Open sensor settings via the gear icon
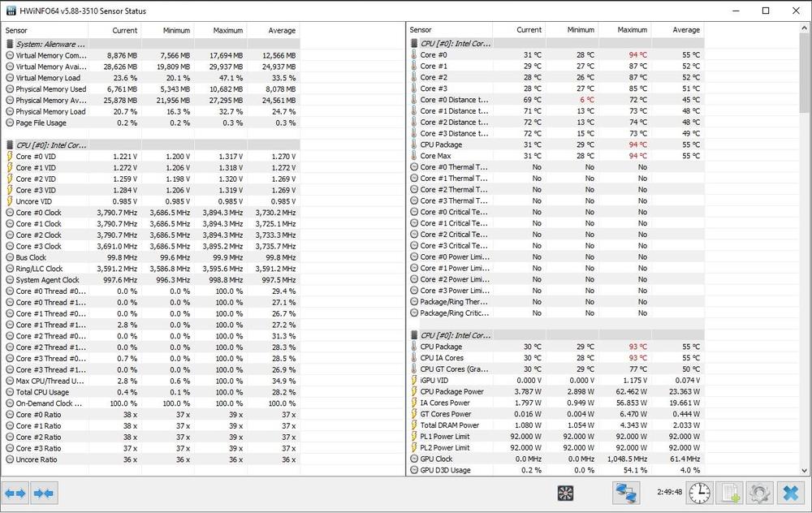The image size is (812, 513). pos(759,493)
